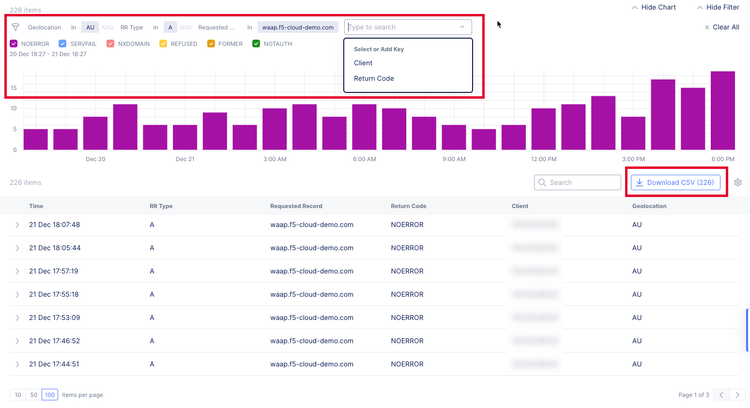Screen dimensions: 750x408
Task: Download CSV of 226 items
Action: click(x=676, y=183)
